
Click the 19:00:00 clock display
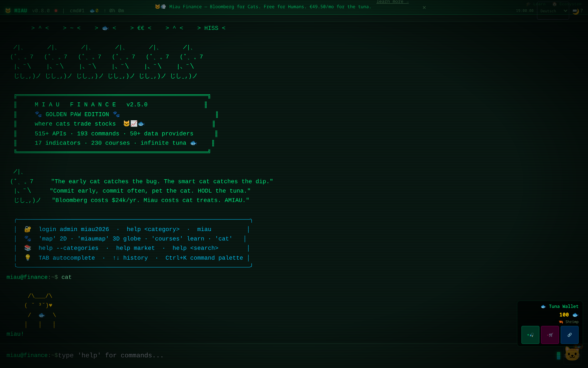[525, 11]
